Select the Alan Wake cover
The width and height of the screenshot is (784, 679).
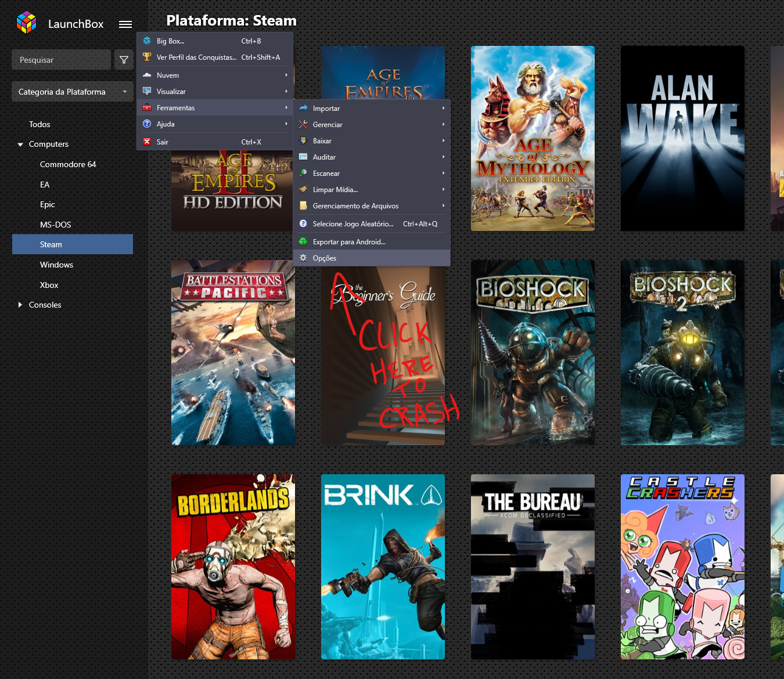pyautogui.click(x=682, y=138)
